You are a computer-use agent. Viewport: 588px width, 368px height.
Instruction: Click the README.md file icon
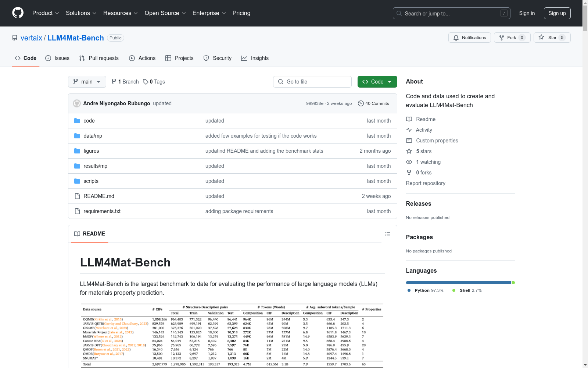coord(77,196)
